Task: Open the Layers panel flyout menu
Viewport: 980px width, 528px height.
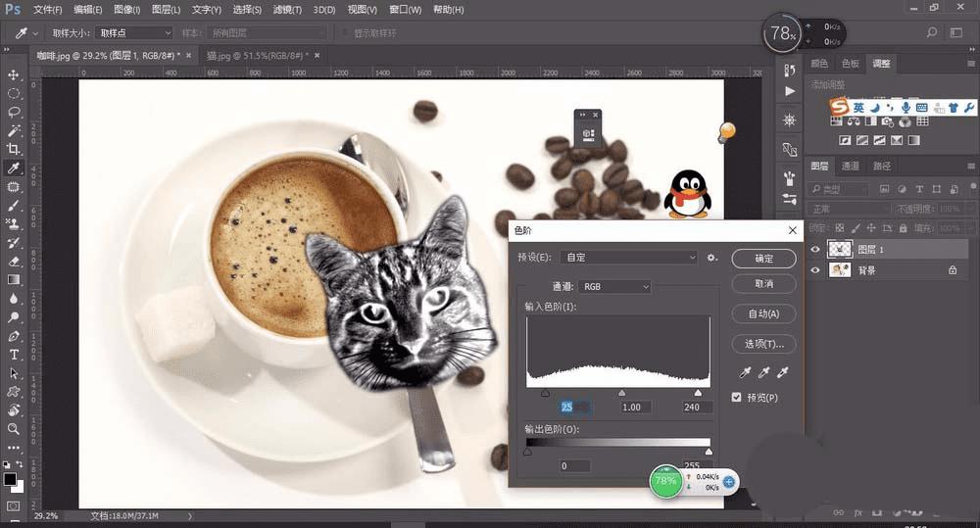Action: click(x=970, y=166)
